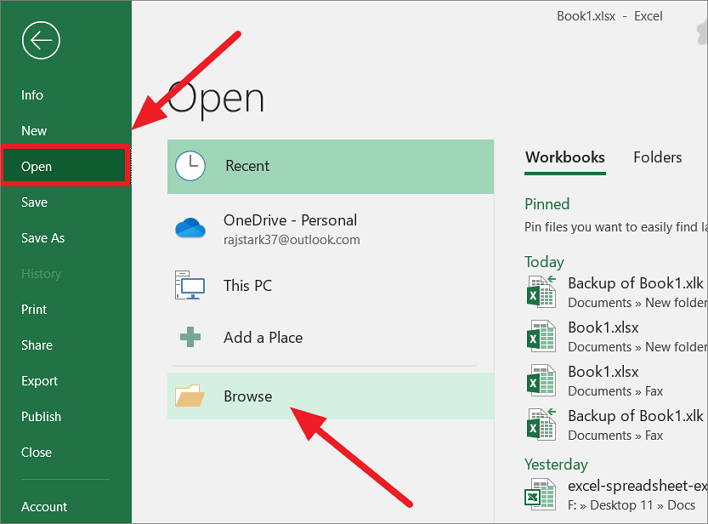Click the OneDrive cloud icon
Image resolution: width=708 pixels, height=524 pixels.
pyautogui.click(x=190, y=228)
